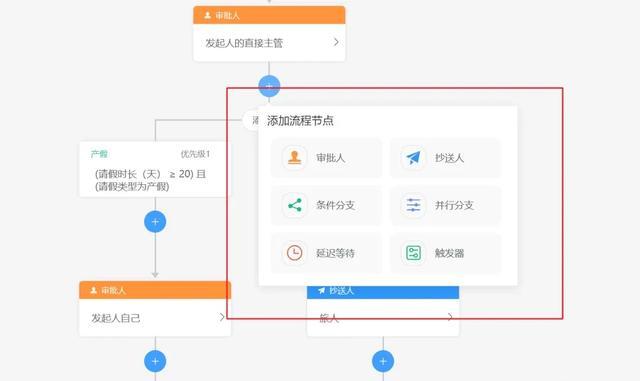This screenshot has height=381, width=640.
Task: Add a 条件分支 node
Action: (327, 205)
